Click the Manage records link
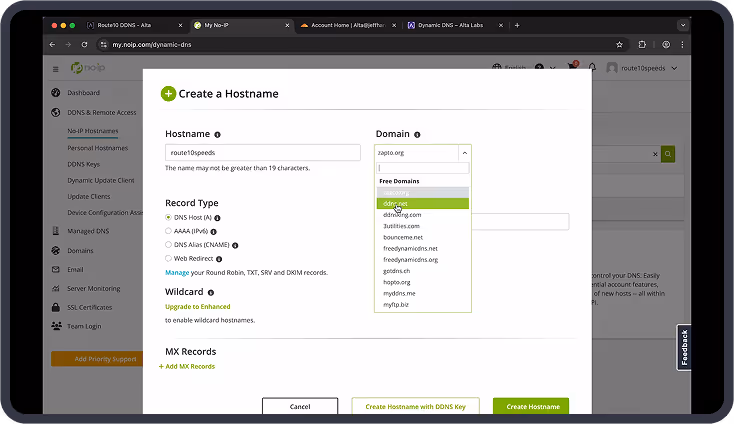The width and height of the screenshot is (734, 424). tap(177, 272)
